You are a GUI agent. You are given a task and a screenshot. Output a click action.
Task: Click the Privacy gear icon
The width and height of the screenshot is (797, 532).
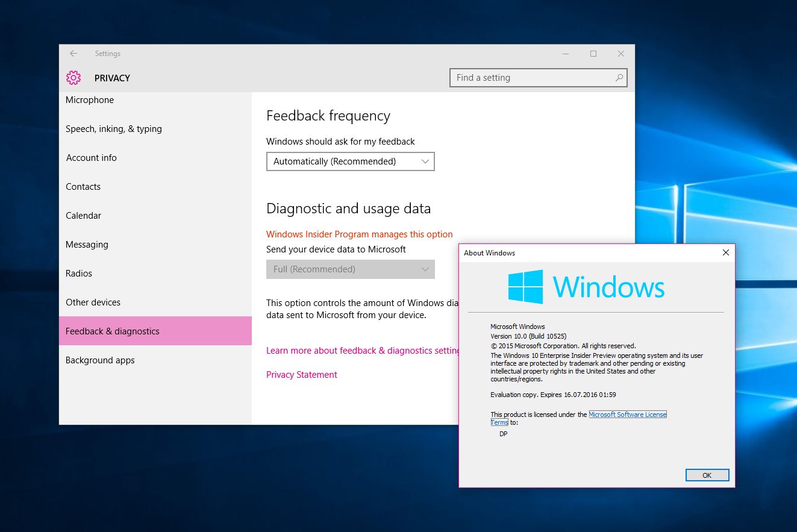tap(73, 78)
